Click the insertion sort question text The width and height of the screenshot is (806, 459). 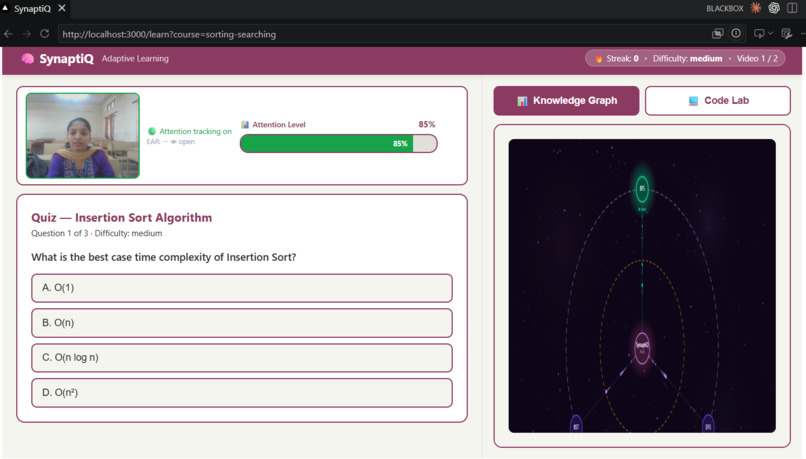coord(163,257)
